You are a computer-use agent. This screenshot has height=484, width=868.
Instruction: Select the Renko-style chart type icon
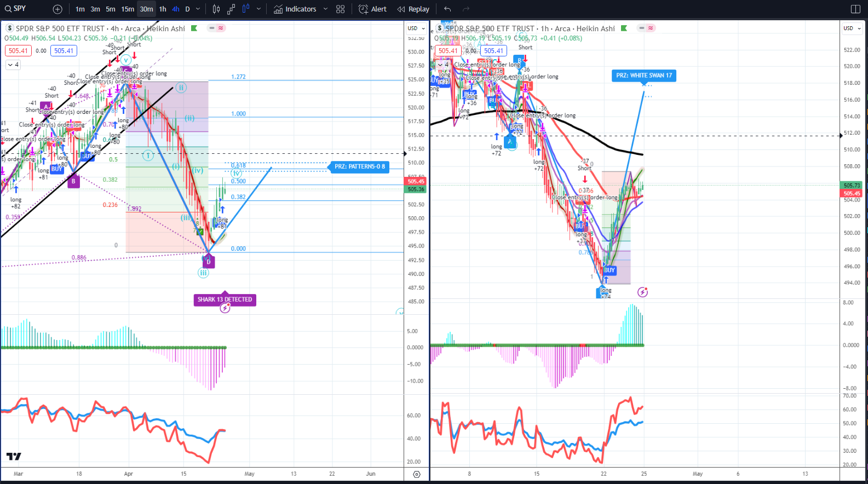click(231, 9)
